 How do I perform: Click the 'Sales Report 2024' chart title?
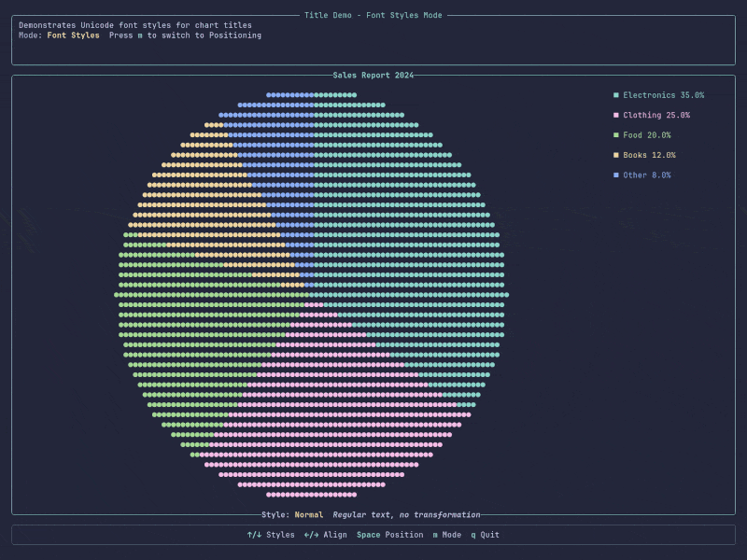point(373,76)
